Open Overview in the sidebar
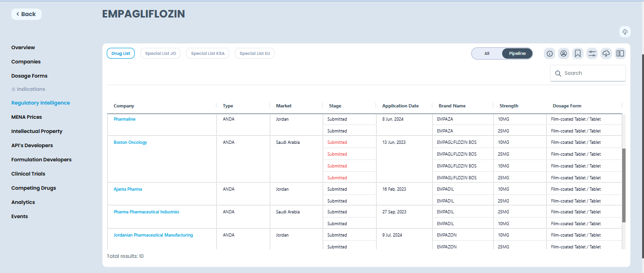 [x=23, y=47]
